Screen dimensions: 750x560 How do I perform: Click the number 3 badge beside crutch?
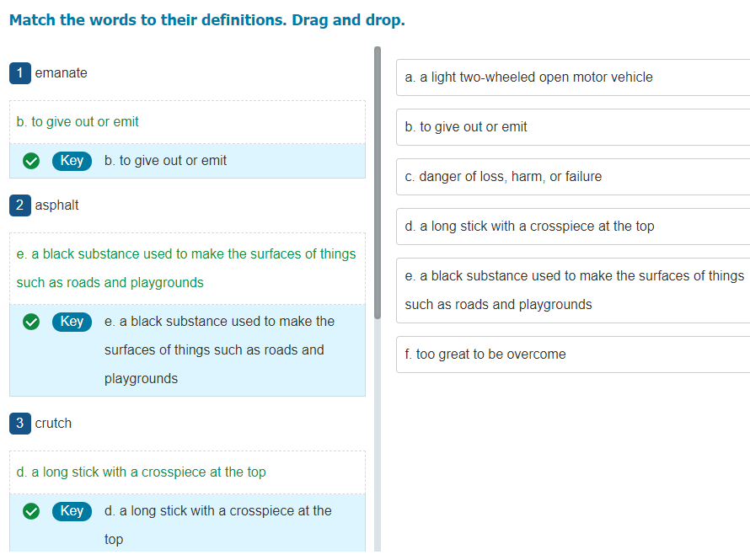pos(19,424)
